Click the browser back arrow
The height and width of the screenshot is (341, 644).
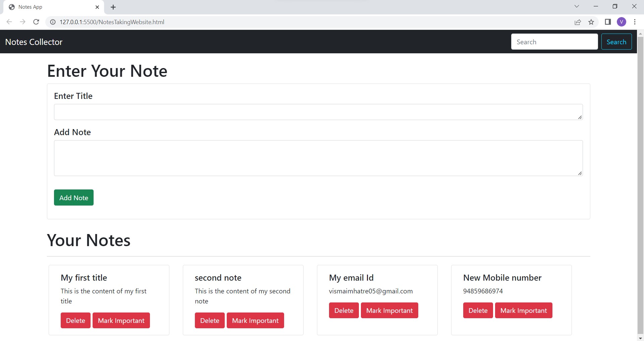[9, 22]
